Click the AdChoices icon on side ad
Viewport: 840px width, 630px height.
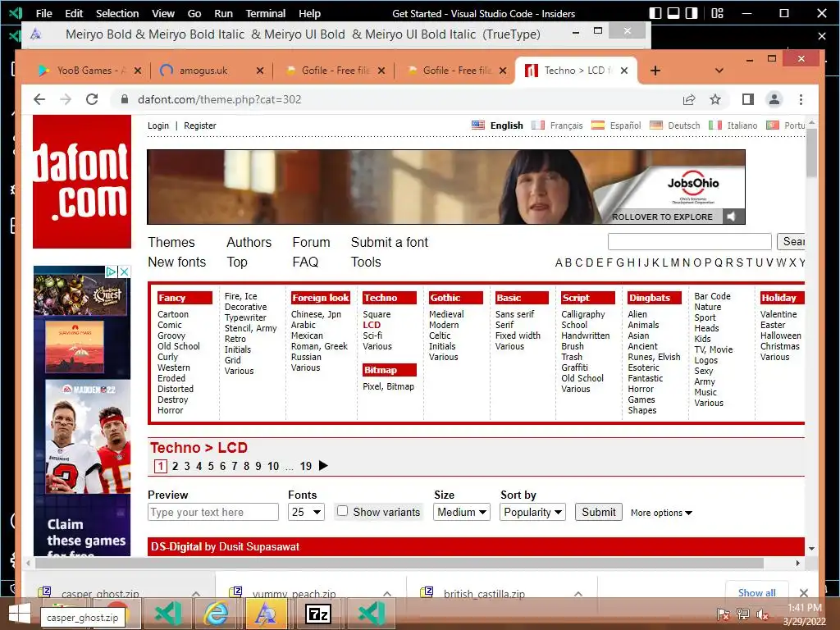click(111, 272)
